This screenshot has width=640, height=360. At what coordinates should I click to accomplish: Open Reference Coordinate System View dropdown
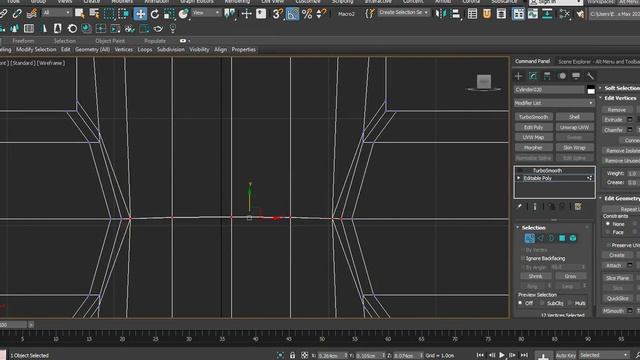pyautogui.click(x=206, y=13)
